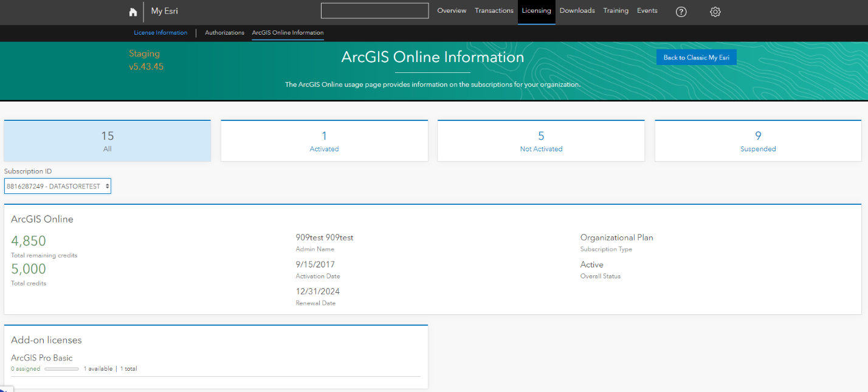Show Not Activated subscriptions

point(540,140)
